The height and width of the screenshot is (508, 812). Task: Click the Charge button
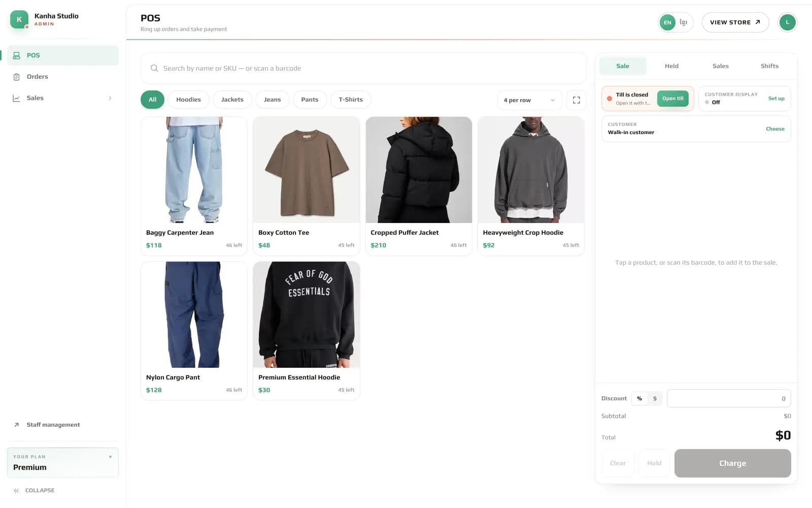[x=732, y=463]
